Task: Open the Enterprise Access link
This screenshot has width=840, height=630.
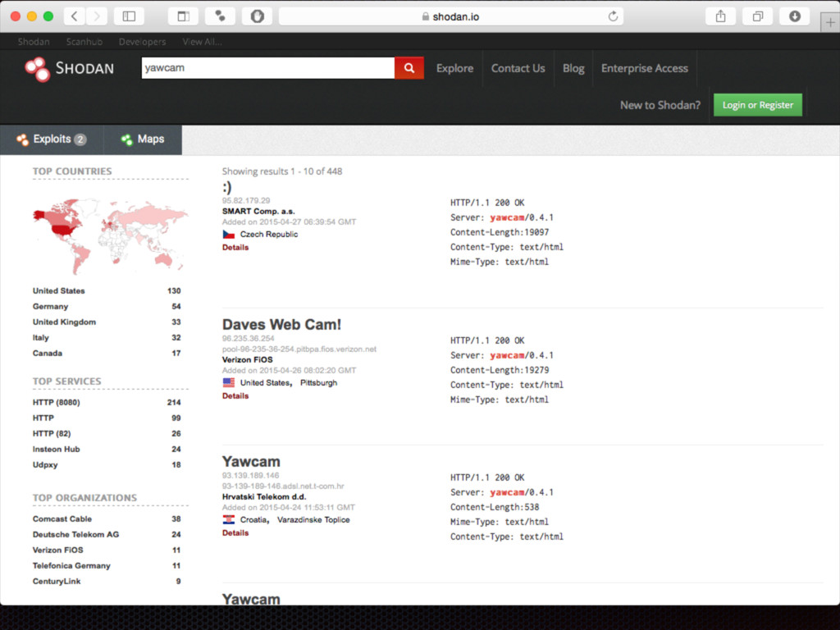Action: pos(645,69)
